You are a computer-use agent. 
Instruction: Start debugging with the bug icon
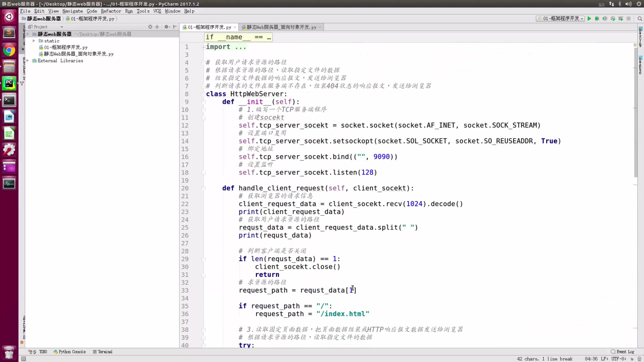(x=597, y=18)
